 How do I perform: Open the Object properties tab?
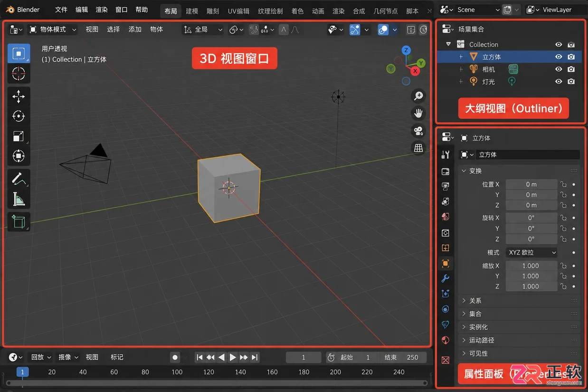pyautogui.click(x=446, y=263)
